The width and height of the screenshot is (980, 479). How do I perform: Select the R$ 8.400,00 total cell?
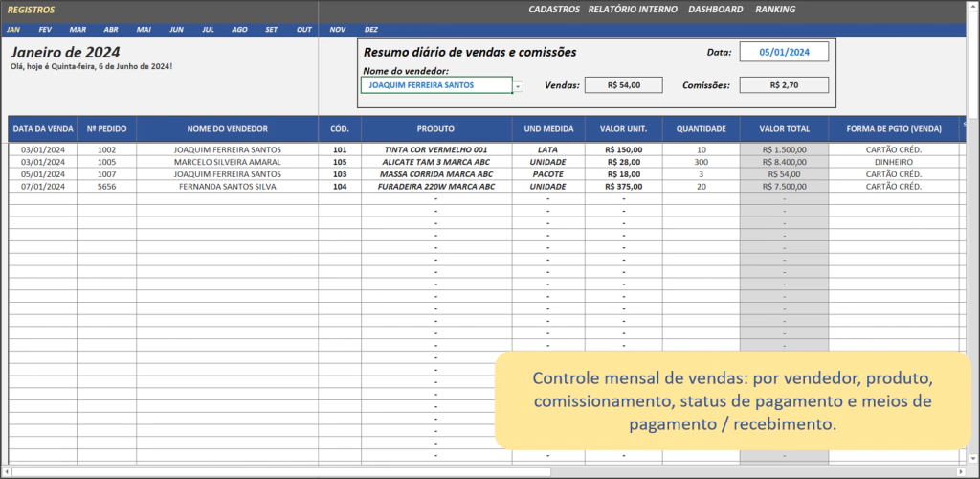point(785,162)
